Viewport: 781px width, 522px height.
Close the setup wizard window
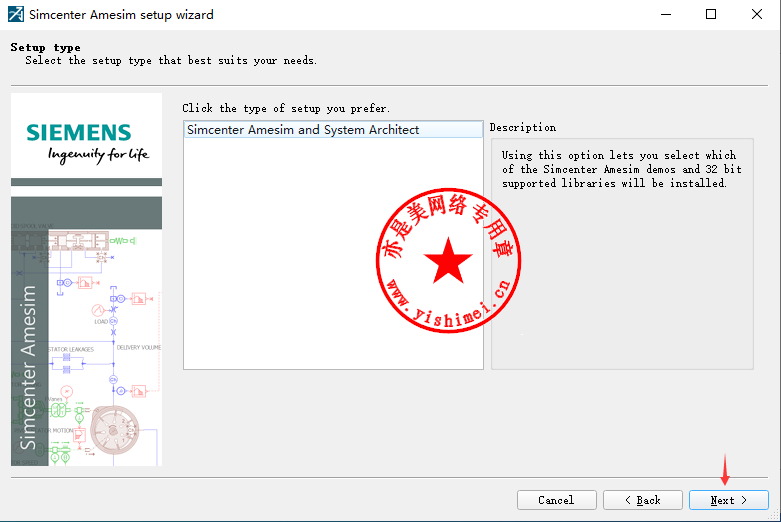(x=757, y=14)
